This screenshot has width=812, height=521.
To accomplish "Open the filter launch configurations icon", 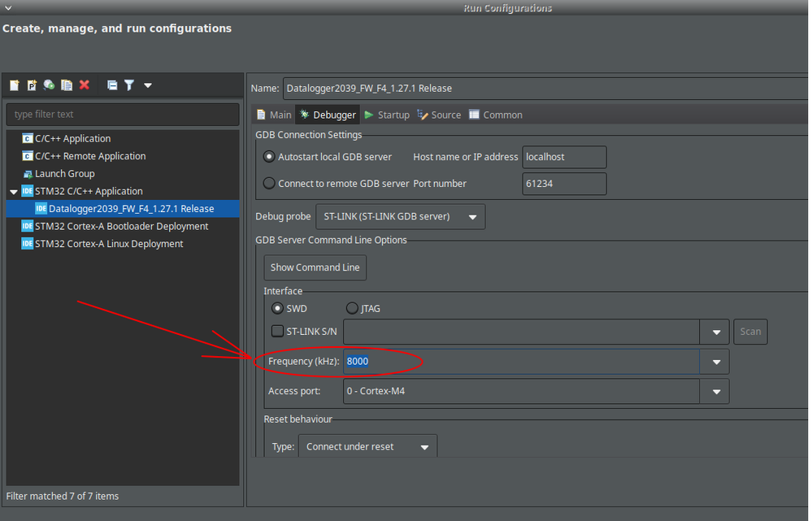I will click(x=129, y=85).
